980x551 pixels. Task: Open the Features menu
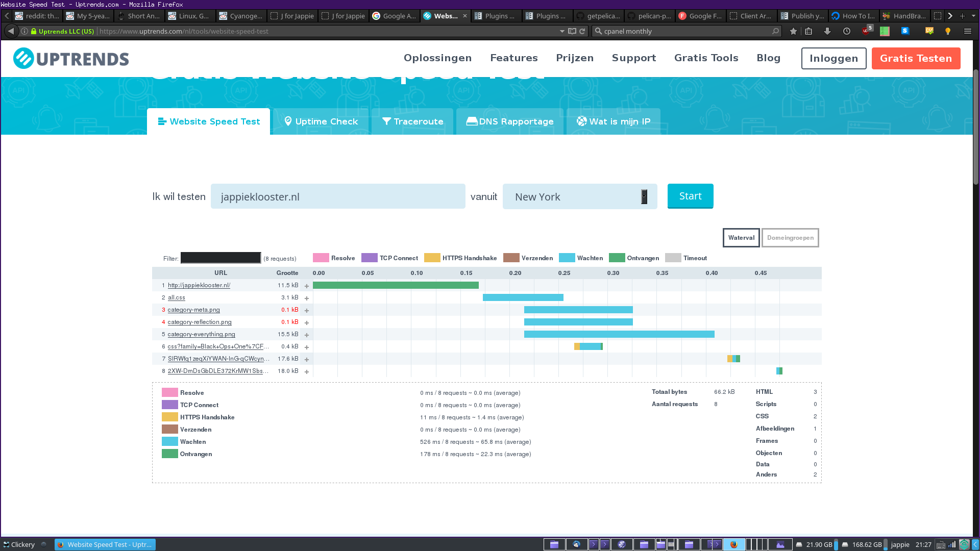pos(514,58)
